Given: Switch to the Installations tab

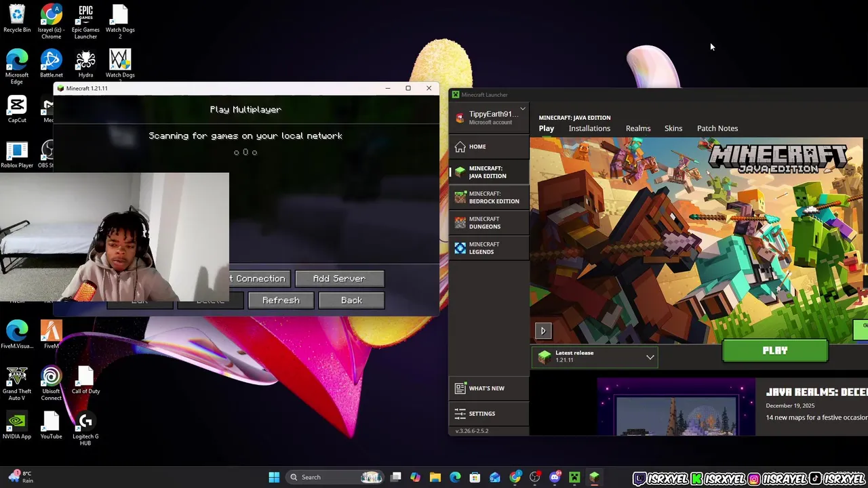Looking at the screenshot, I should tap(589, 128).
